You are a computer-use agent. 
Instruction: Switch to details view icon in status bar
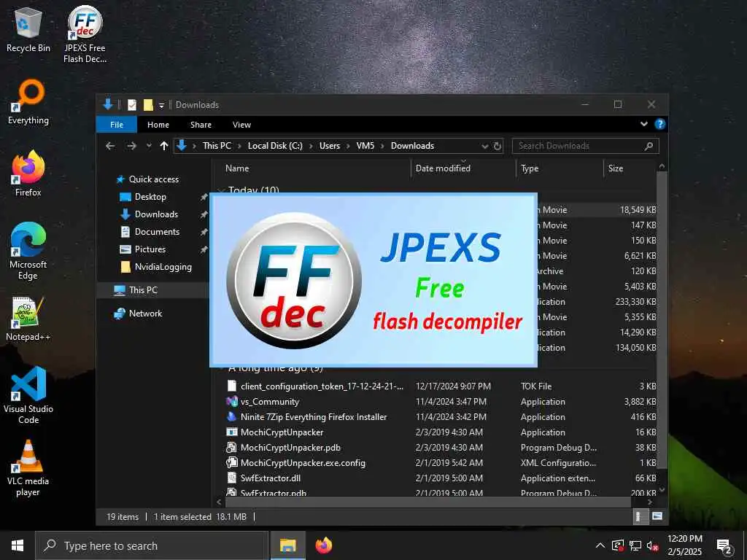point(639,516)
